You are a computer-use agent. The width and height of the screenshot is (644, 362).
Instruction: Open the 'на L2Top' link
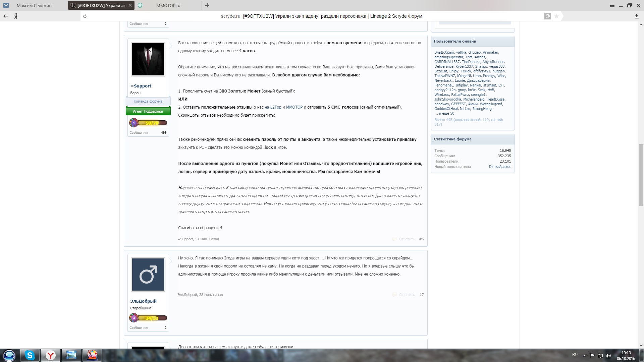[273, 107]
